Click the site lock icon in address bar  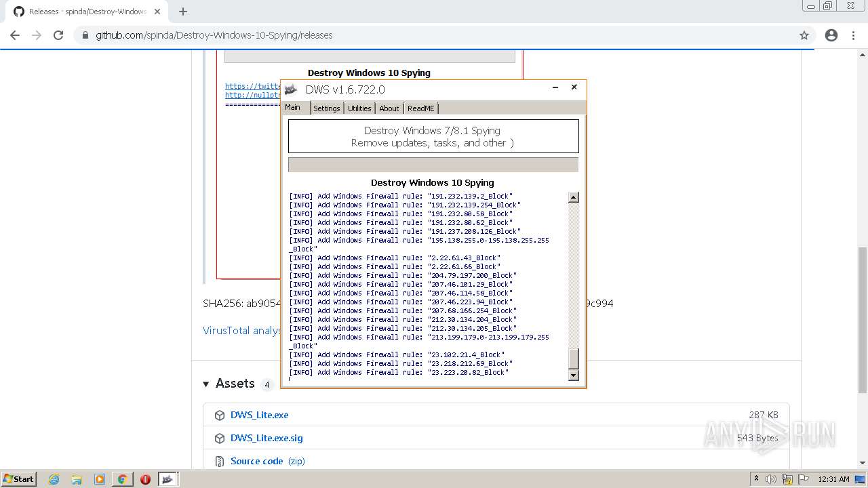pyautogui.click(x=85, y=35)
